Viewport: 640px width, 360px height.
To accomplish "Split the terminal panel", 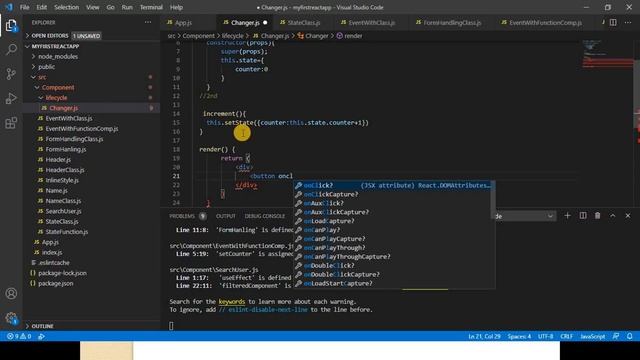I will click(583, 216).
